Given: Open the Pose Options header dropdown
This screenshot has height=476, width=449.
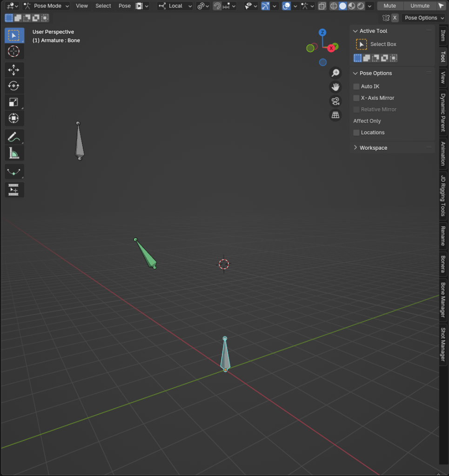Looking at the screenshot, I should point(424,18).
